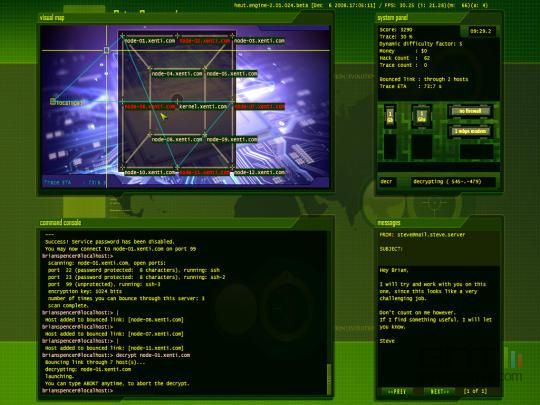Click the command console scrollbar
Screen dimensions: 540x405
pos(329,379)
